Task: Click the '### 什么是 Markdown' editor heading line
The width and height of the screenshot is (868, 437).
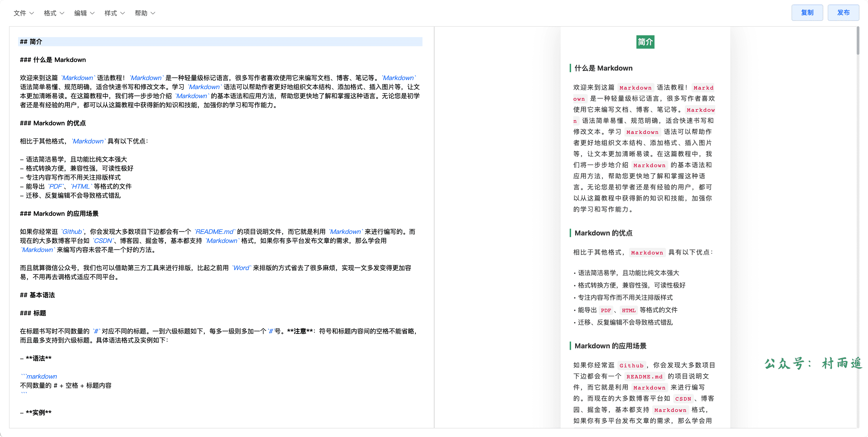Action: click(53, 60)
